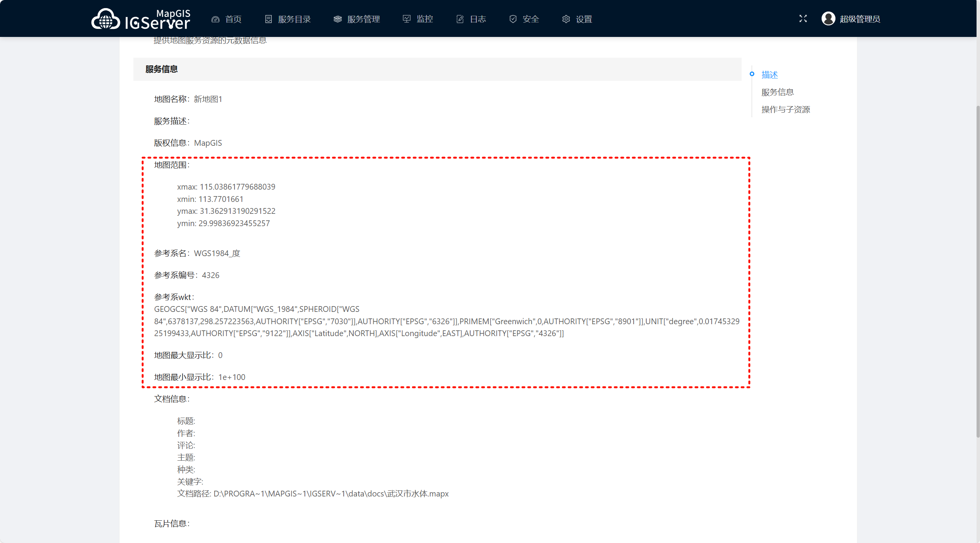Click the MapGIS IGServer cloud logo
The image size is (980, 543).
(x=106, y=19)
